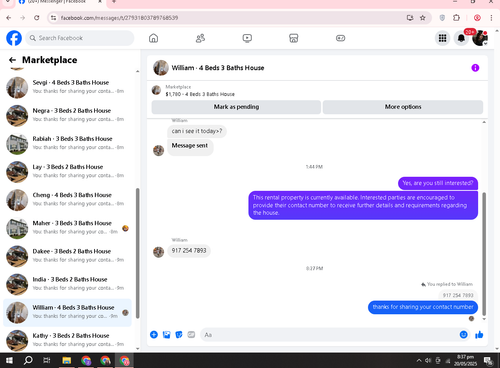Image resolution: width=500 pixels, height=368 pixels.
Task: Click William's avatar next to phone number message
Action: click(158, 252)
